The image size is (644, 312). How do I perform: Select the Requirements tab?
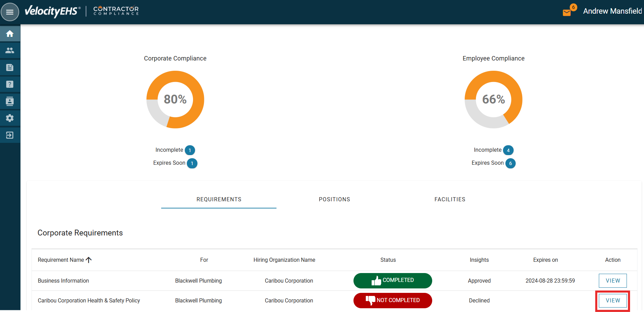pos(219,199)
